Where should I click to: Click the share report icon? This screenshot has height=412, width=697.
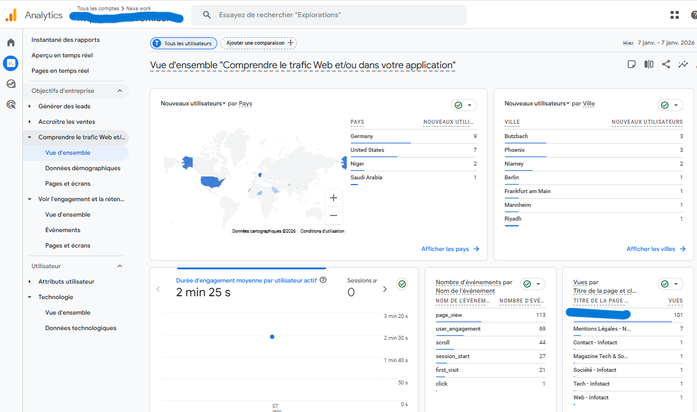pyautogui.click(x=666, y=65)
